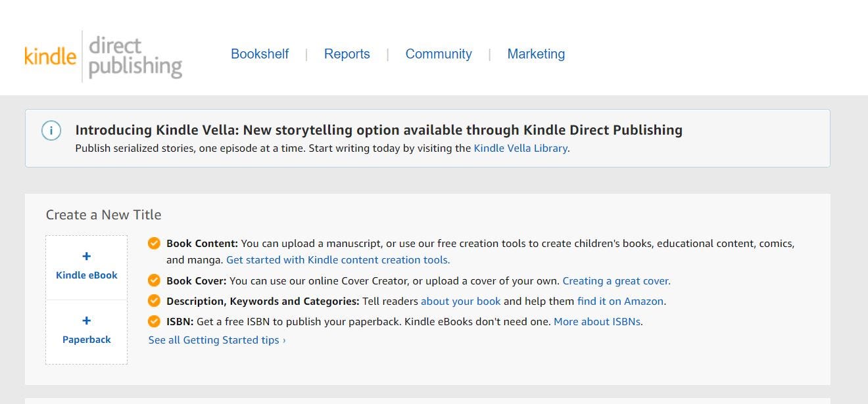The height and width of the screenshot is (404, 868).
Task: Open the More about ISBNs link
Action: (597, 322)
